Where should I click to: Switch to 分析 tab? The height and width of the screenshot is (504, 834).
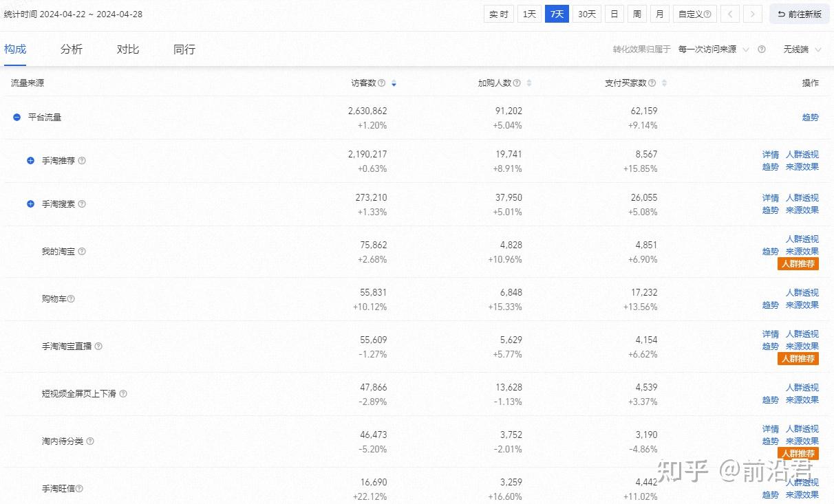[72, 49]
